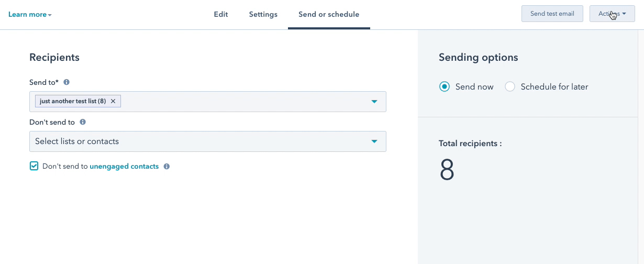
Task: Click the info icon next to Send to
Action: [x=66, y=82]
